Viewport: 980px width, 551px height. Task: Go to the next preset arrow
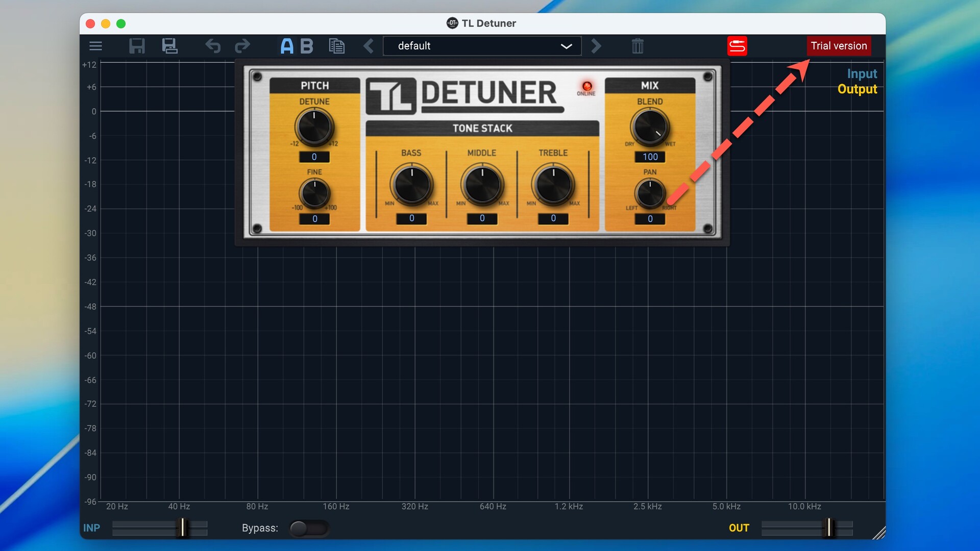pos(596,46)
